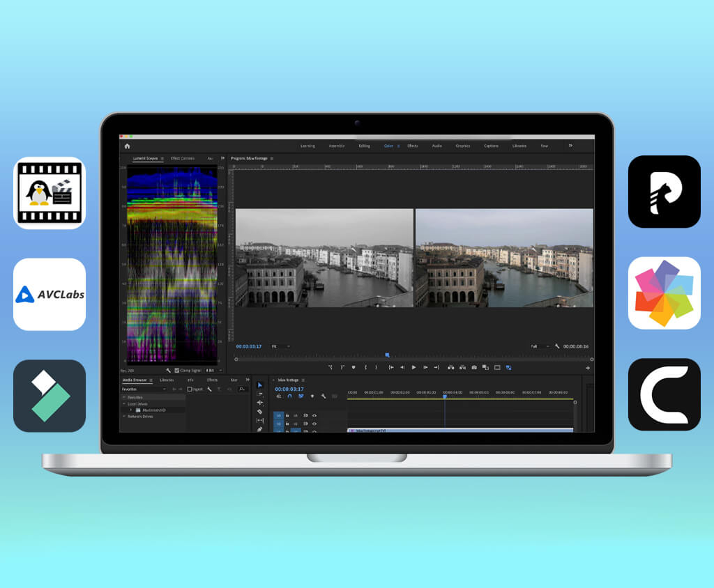Select the Pen tool in timeline toolbox
This screenshot has height=588, width=714.
tap(260, 428)
